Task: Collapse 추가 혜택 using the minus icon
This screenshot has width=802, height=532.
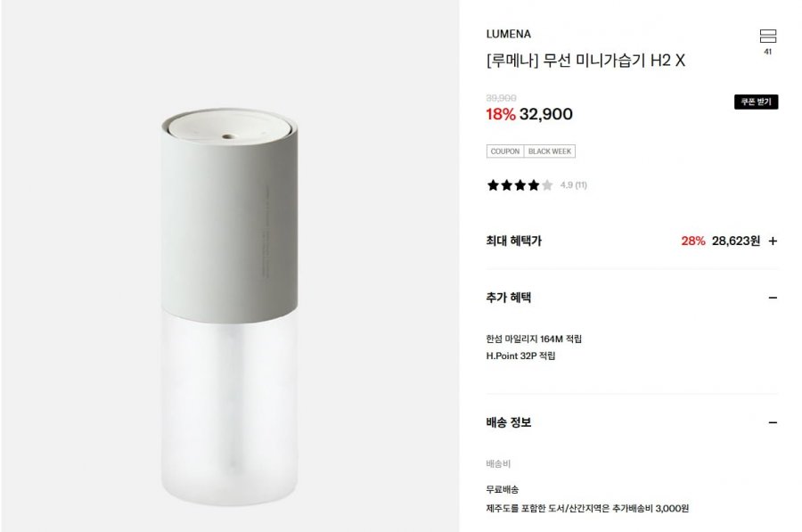Action: (773, 298)
